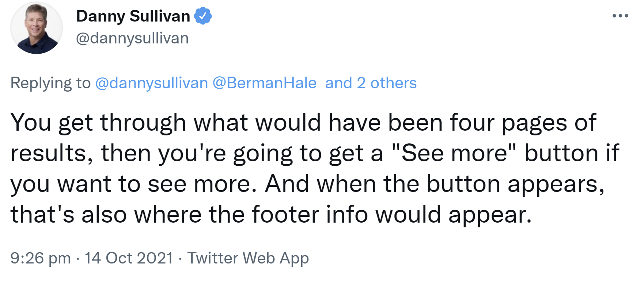Open the @dannysullivan handle under the name
This screenshot has width=644, height=281.
point(132,38)
